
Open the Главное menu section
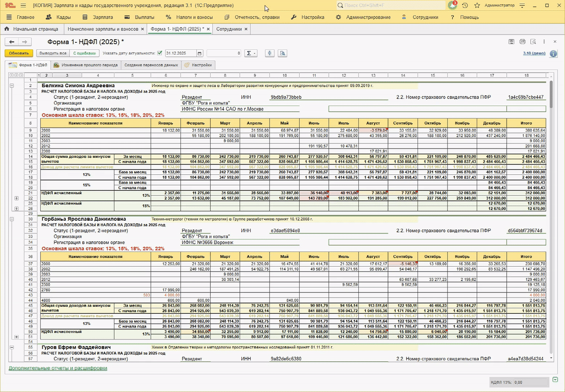[21, 17]
